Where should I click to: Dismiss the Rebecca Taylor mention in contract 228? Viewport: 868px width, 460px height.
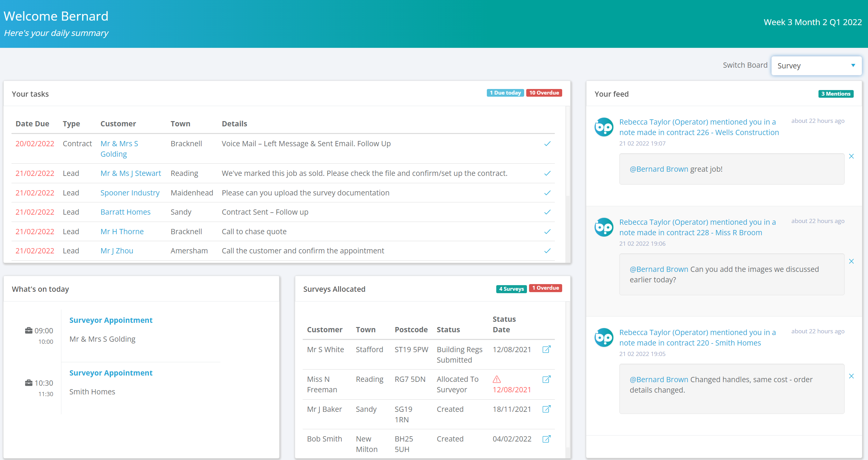852,261
